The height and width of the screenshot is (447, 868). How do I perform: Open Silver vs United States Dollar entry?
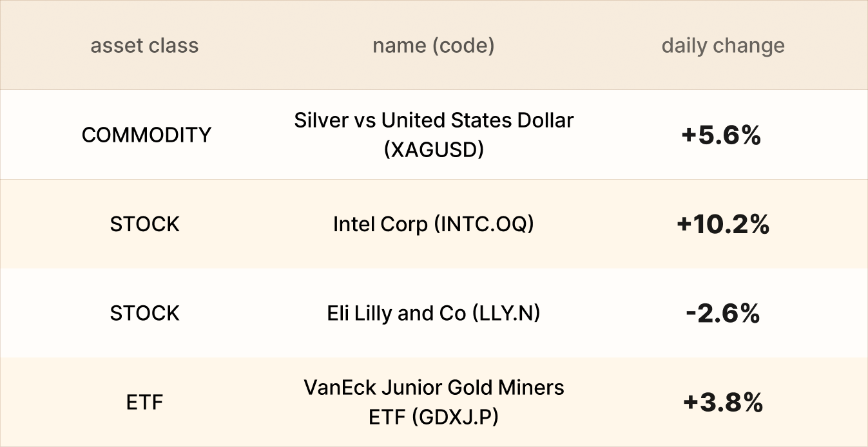433,120
